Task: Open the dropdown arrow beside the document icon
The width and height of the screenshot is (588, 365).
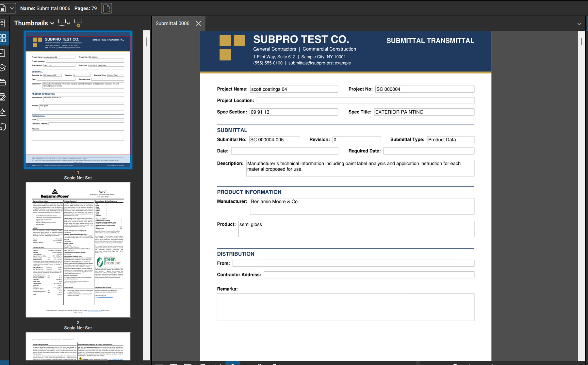Action: (x=12, y=8)
